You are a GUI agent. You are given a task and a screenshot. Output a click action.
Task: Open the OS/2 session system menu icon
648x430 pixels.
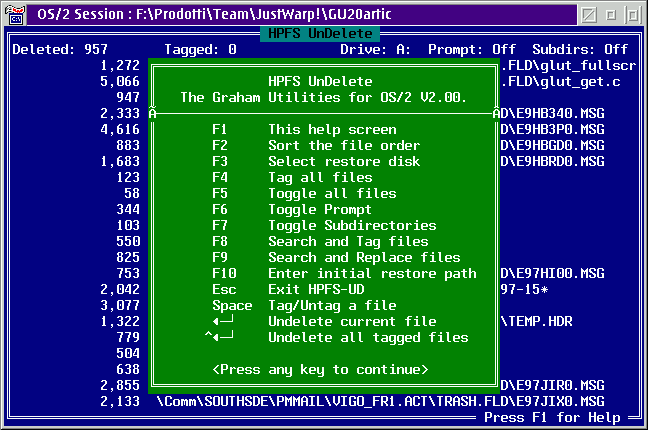[14, 13]
